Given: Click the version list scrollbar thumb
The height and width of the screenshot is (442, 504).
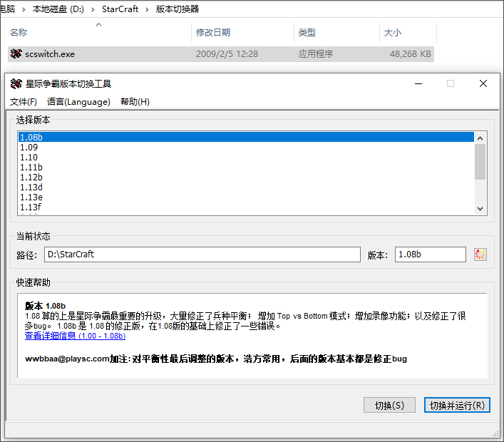Looking at the screenshot, I should (x=480, y=162).
